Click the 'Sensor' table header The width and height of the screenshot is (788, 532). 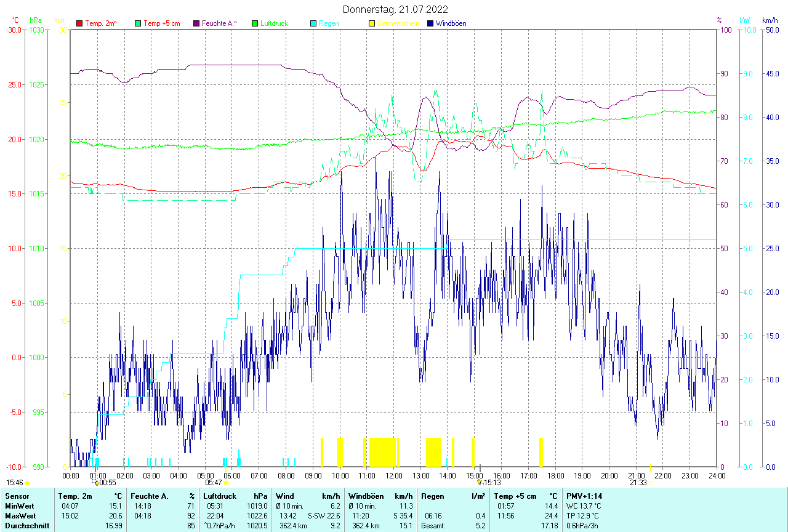pyautogui.click(x=17, y=496)
